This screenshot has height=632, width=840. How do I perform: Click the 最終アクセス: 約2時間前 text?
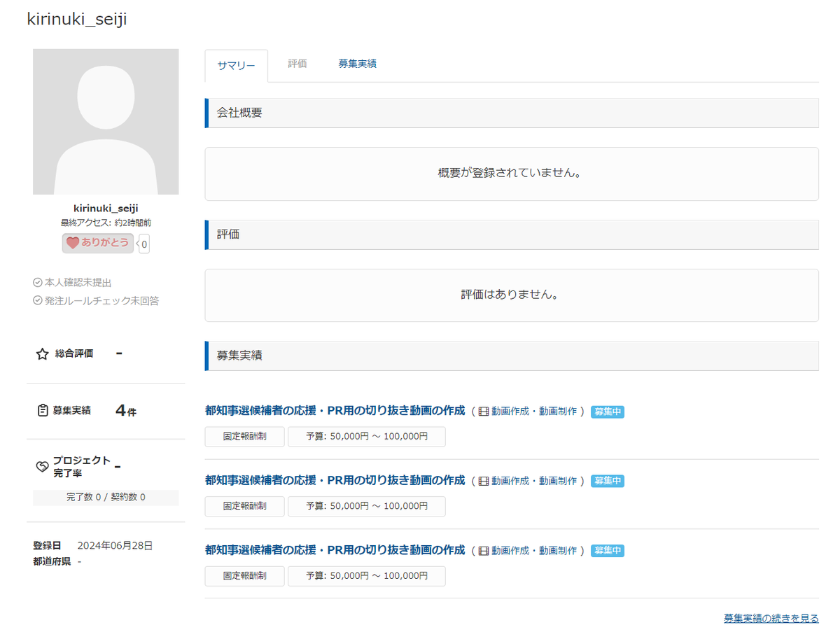point(106,223)
